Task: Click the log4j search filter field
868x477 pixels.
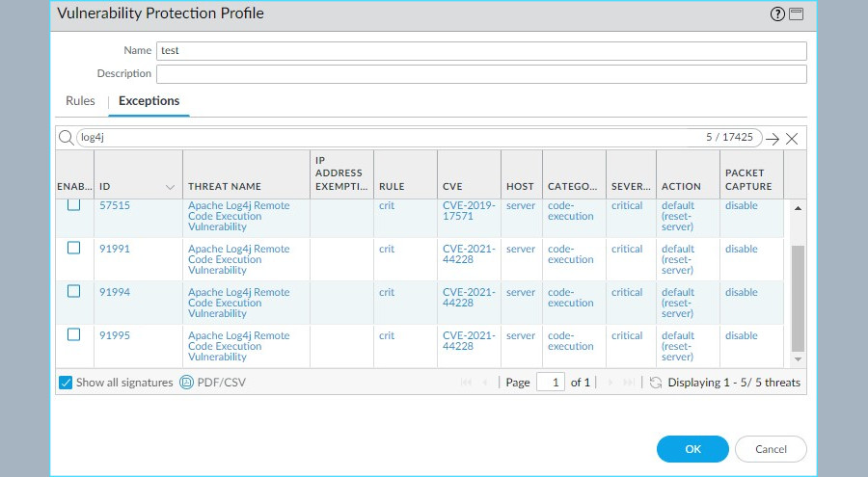Action: [419, 138]
